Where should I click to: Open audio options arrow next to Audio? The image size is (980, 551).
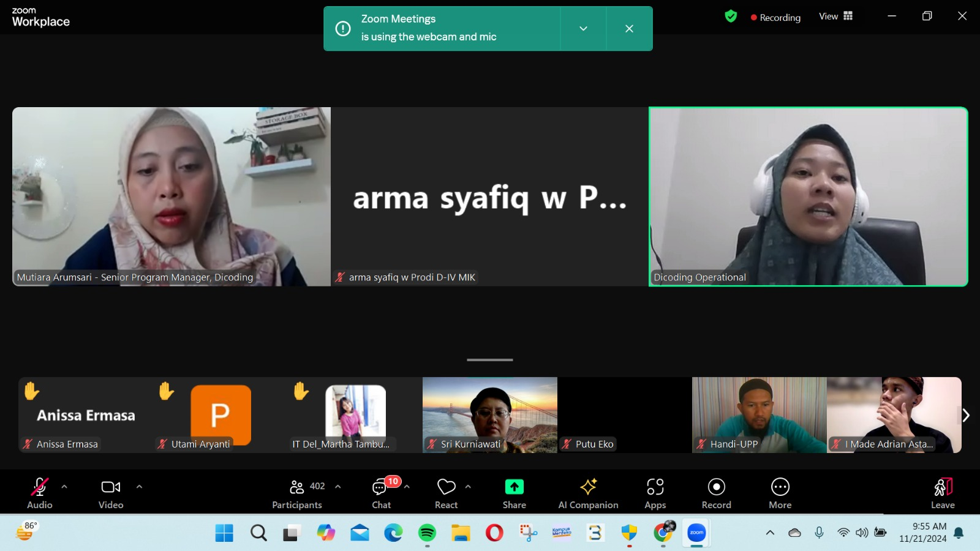click(64, 487)
